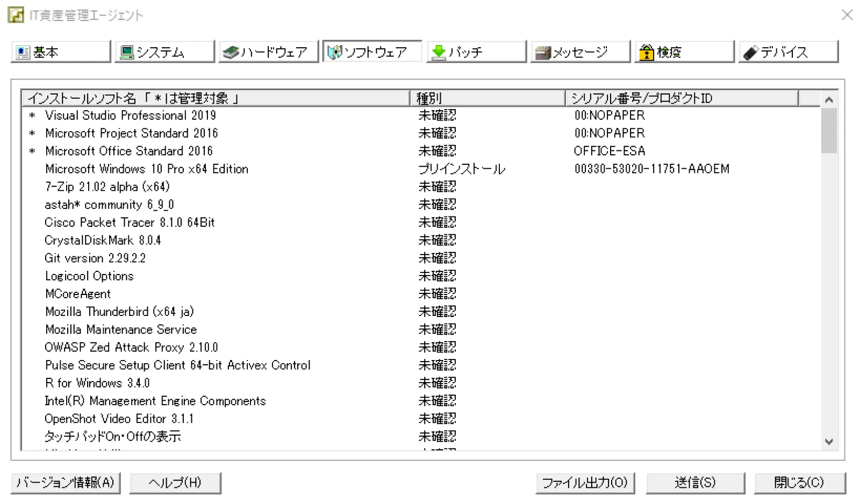
Task: Click the デバイス USB icon
Action: pyautogui.click(x=751, y=52)
